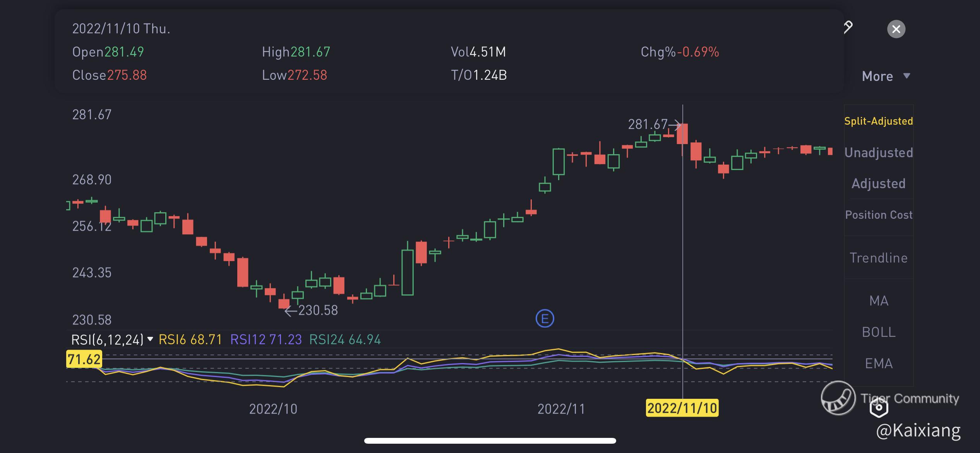Tap the pencil draw icon
Viewport: 980px width, 453px height.
point(848,27)
